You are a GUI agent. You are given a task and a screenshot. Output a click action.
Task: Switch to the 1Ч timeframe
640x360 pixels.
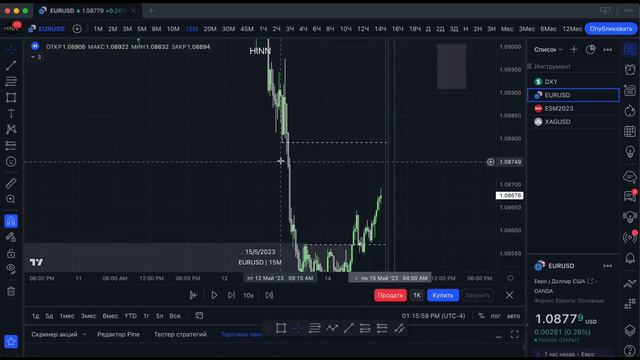[263, 29]
